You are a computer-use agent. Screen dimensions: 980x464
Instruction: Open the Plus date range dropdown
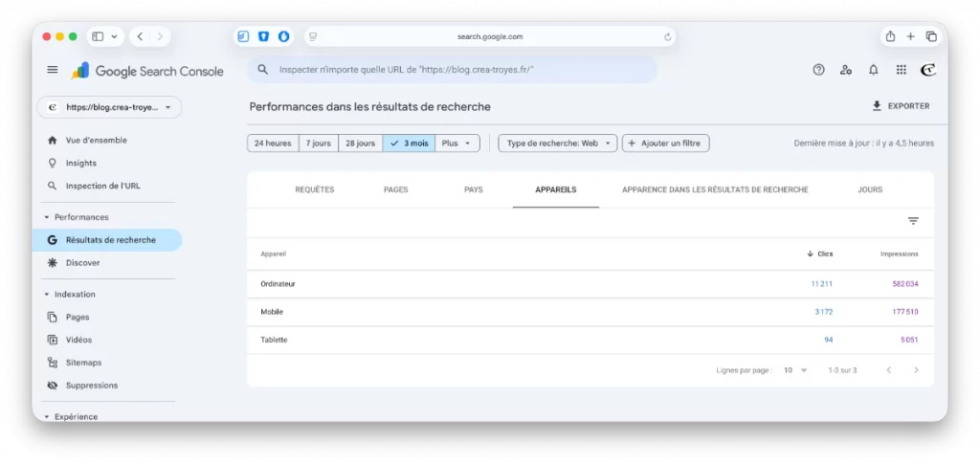457,143
